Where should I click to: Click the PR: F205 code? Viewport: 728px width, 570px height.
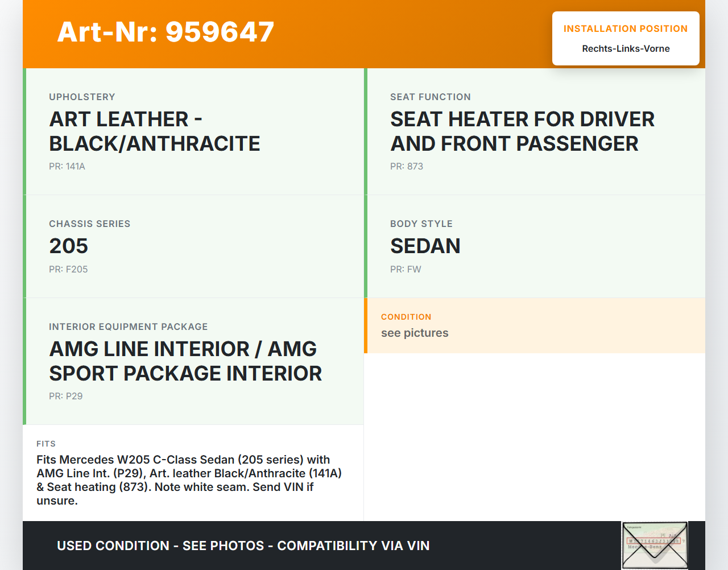click(x=68, y=270)
